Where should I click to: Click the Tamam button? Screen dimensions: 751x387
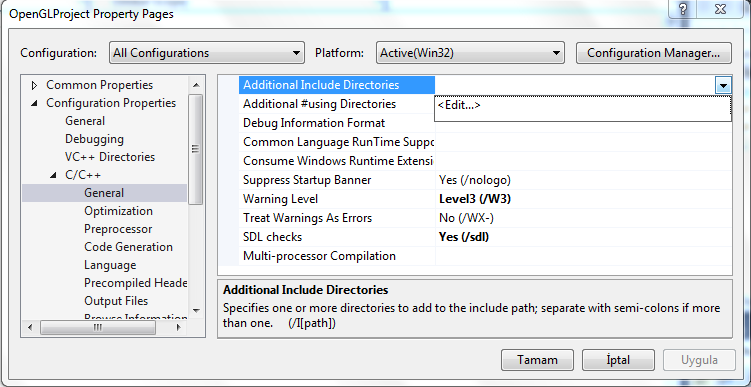click(x=537, y=360)
